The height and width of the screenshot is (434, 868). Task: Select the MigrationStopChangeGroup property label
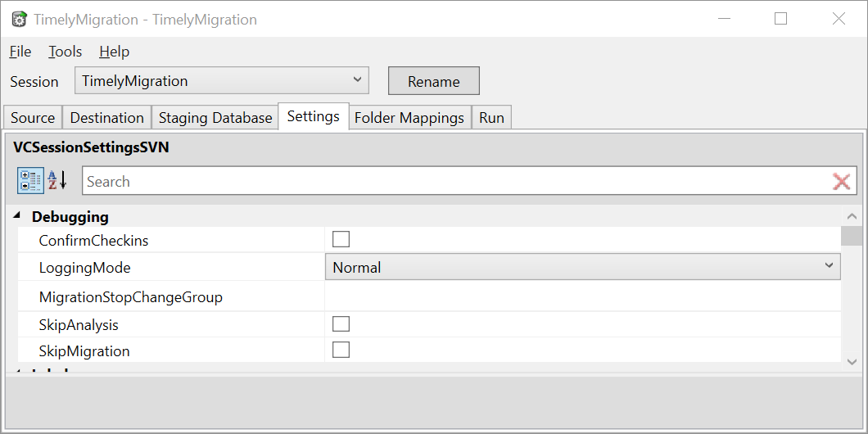click(131, 297)
